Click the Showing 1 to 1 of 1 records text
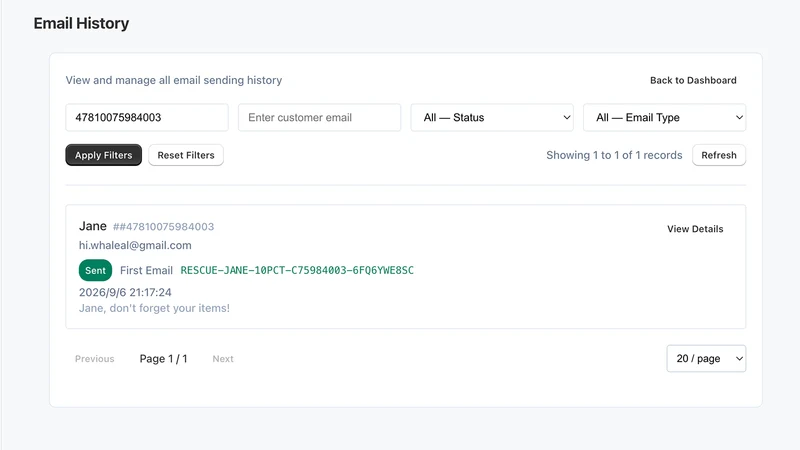Screen dimensions: 800x450 pos(614,155)
